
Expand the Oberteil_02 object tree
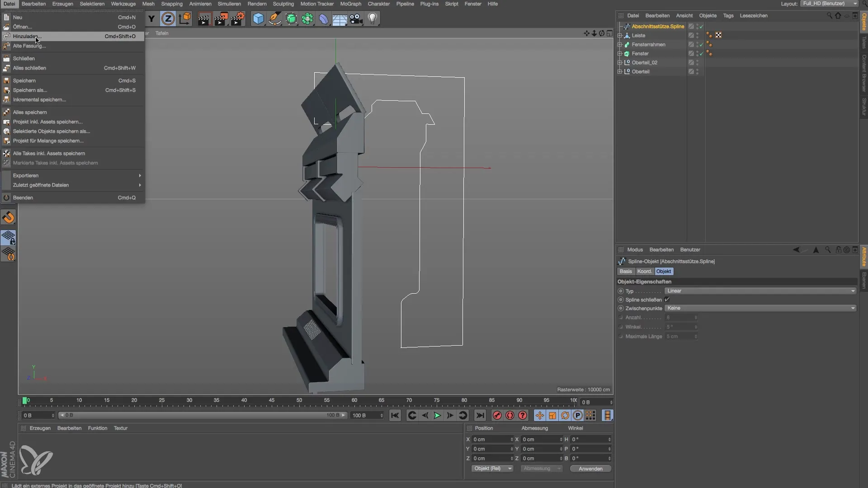620,62
